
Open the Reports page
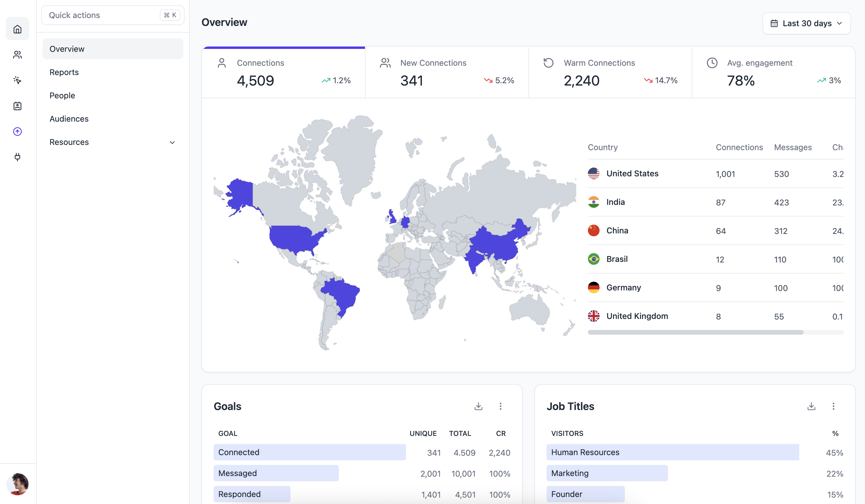pyautogui.click(x=64, y=72)
